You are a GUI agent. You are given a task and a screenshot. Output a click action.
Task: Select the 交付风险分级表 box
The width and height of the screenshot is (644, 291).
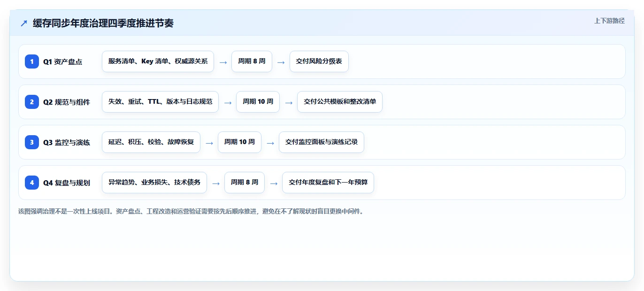pos(319,61)
